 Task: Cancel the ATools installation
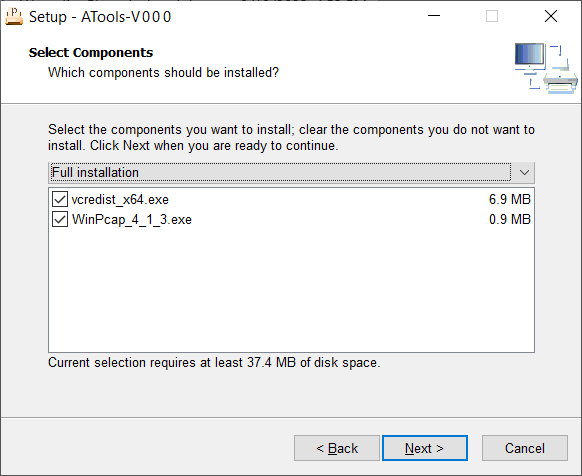click(524, 448)
